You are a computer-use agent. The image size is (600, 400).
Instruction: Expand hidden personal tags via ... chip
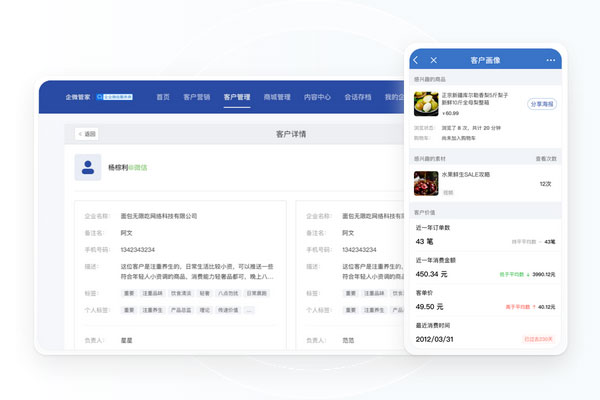[x=249, y=310]
